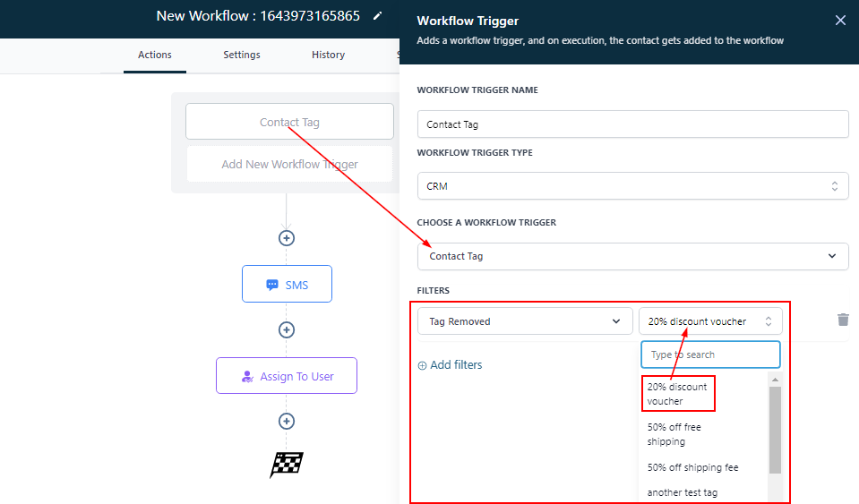
Task: Open the Tag Removed filter dropdown
Action: pos(524,321)
